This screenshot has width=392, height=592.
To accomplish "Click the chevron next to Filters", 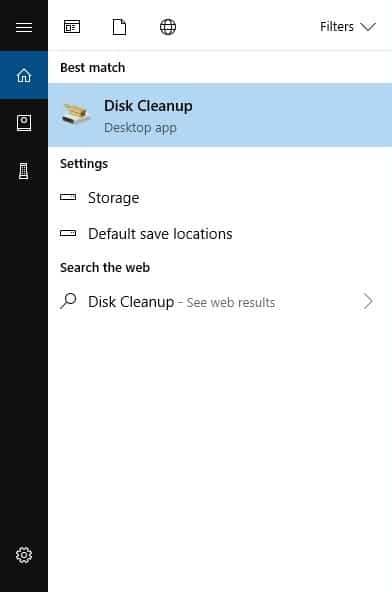I will coord(368,27).
